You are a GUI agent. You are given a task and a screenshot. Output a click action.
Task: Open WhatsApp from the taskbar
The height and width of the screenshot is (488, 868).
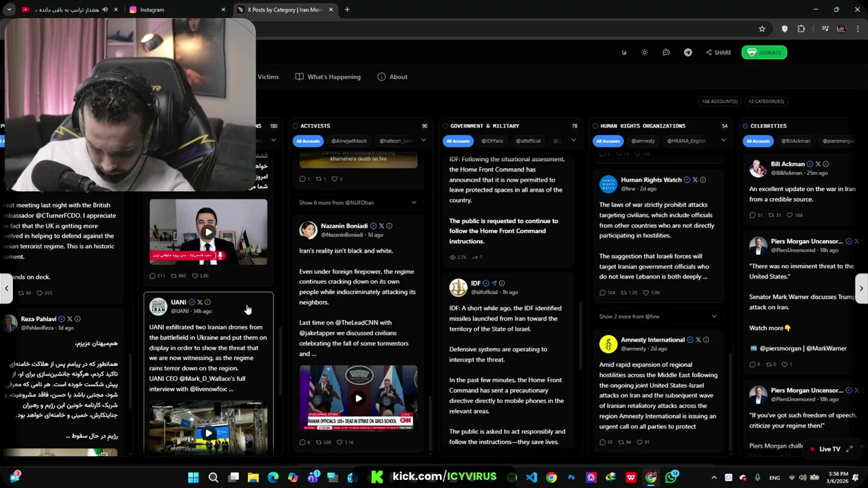pos(671,477)
